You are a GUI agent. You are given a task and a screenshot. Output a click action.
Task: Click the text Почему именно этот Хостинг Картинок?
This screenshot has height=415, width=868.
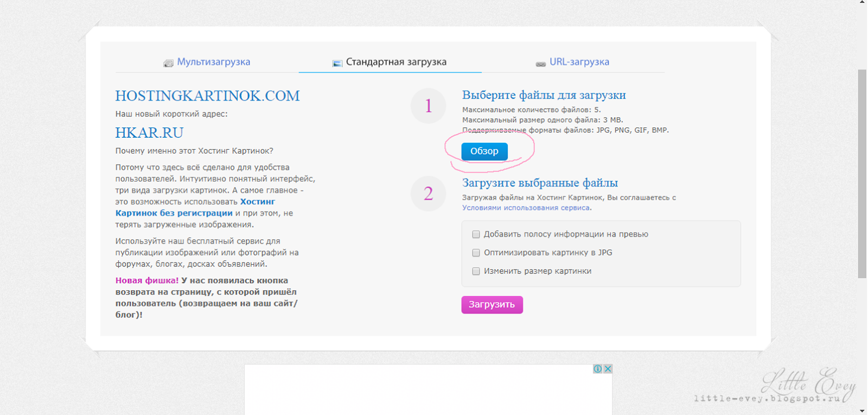coord(194,151)
